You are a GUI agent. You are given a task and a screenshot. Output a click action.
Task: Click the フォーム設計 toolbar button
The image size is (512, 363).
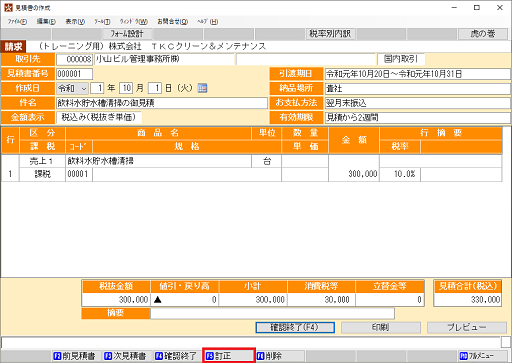[127, 34]
